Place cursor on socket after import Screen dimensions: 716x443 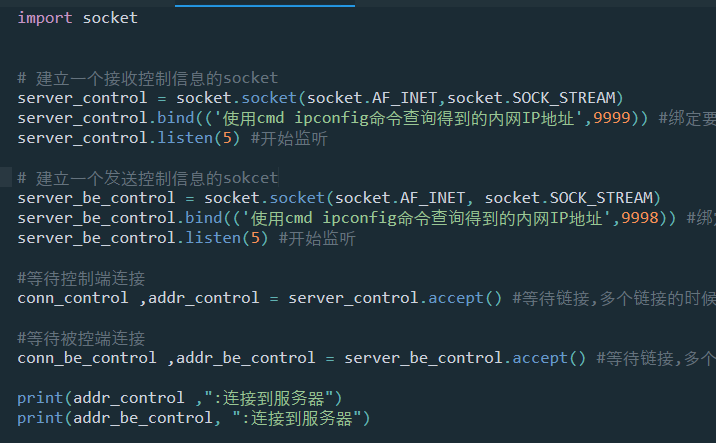(x=110, y=18)
